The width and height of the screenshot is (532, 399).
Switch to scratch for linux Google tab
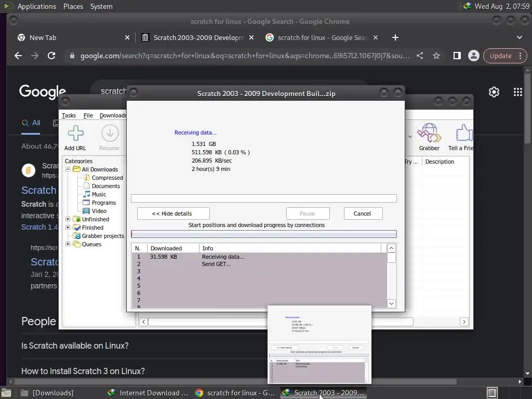(x=322, y=37)
